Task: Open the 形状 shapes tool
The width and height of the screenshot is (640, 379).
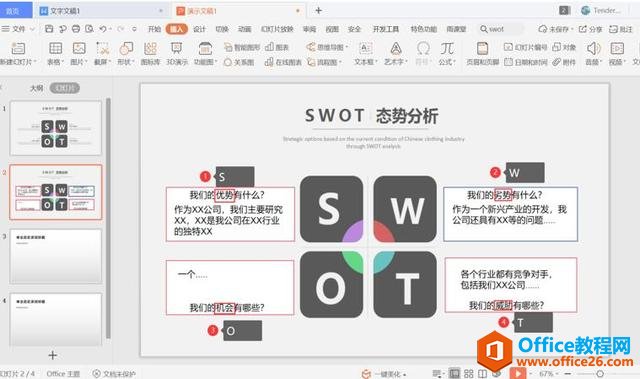Action: coord(126,53)
